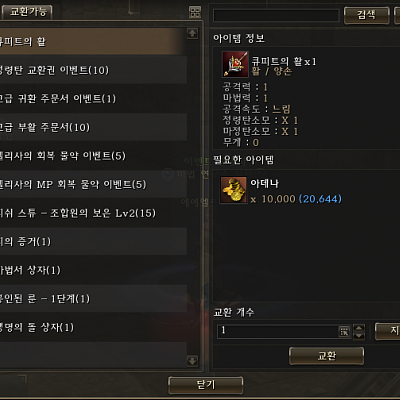The height and width of the screenshot is (400, 400).
Task: Select 정령탄 교환권 이벤트(10) entry
Action: pos(93,70)
